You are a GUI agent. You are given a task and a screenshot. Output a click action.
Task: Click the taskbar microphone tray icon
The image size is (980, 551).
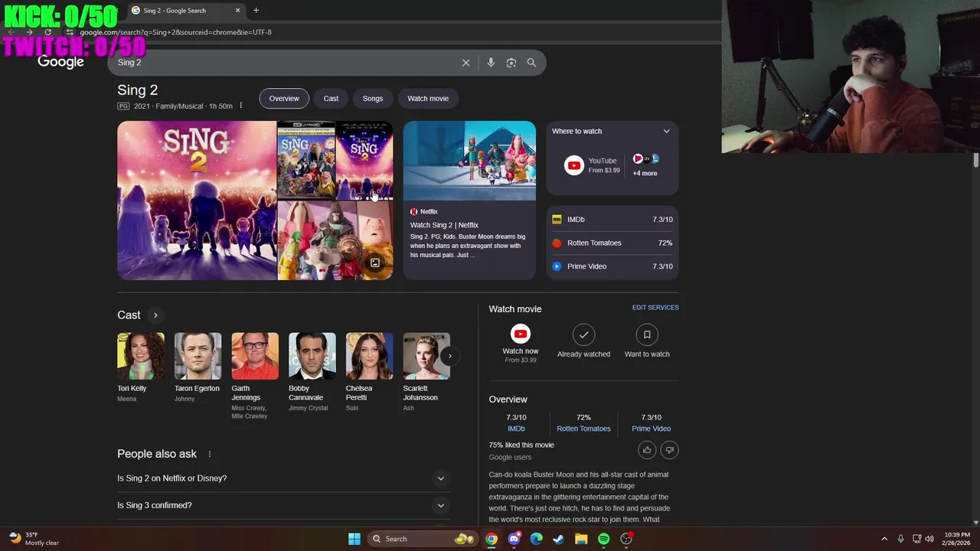pos(900,539)
